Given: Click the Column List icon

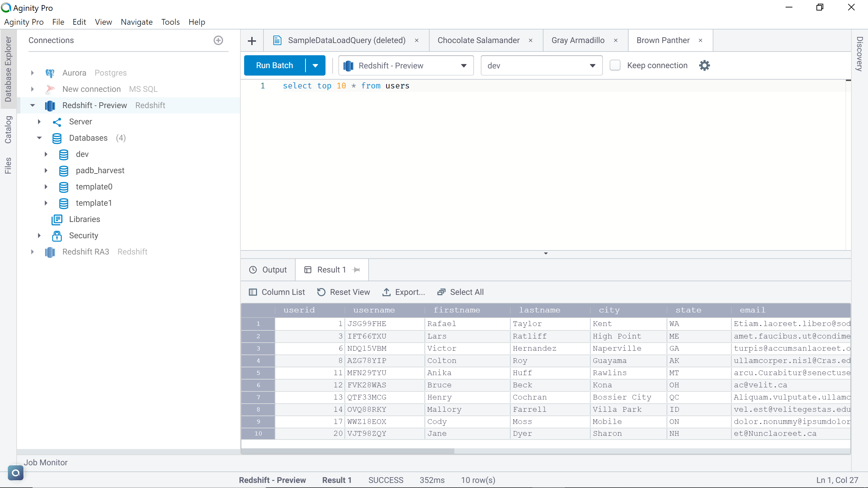Looking at the screenshot, I should pyautogui.click(x=253, y=292).
